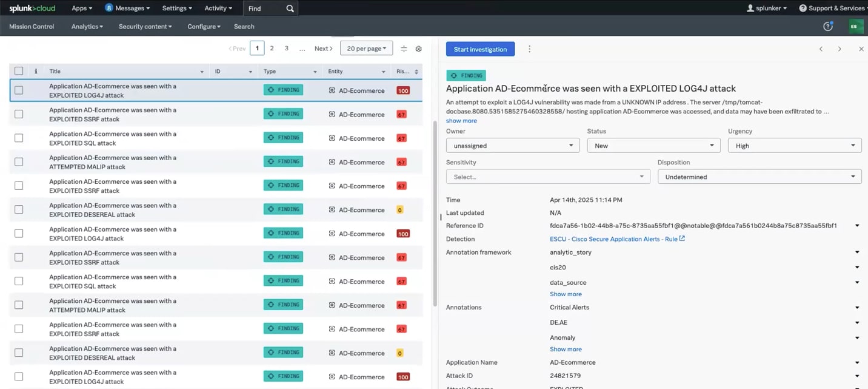
Task: Go to page 3 of findings
Action: coord(286,49)
